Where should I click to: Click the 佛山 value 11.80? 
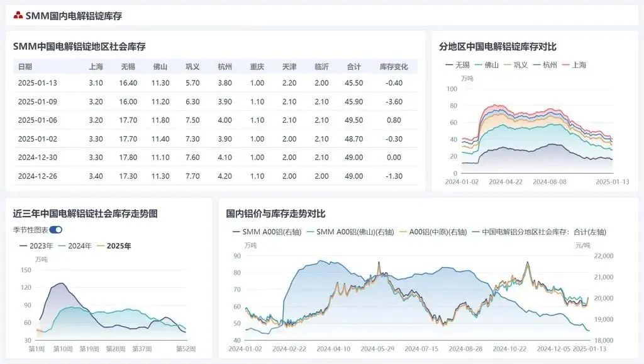click(x=160, y=120)
